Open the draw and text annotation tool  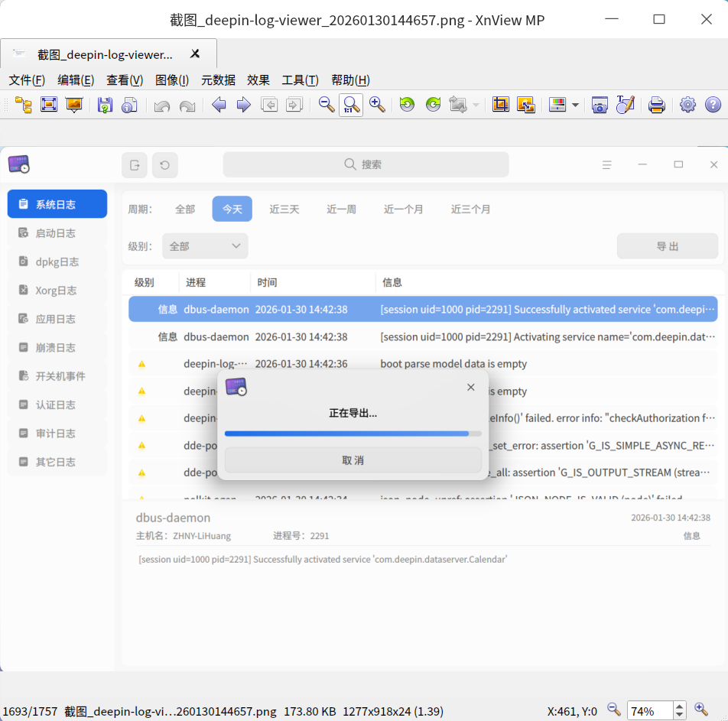(626, 105)
